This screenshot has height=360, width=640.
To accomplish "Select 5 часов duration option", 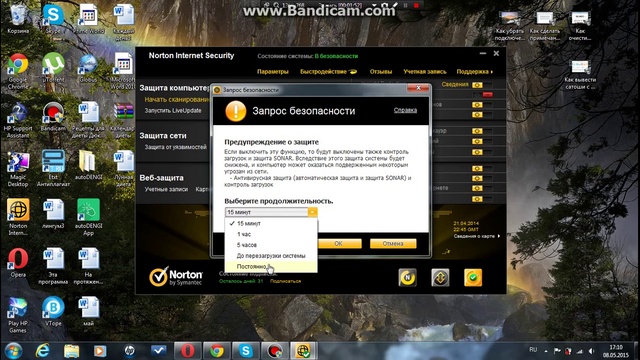I will click(271, 245).
